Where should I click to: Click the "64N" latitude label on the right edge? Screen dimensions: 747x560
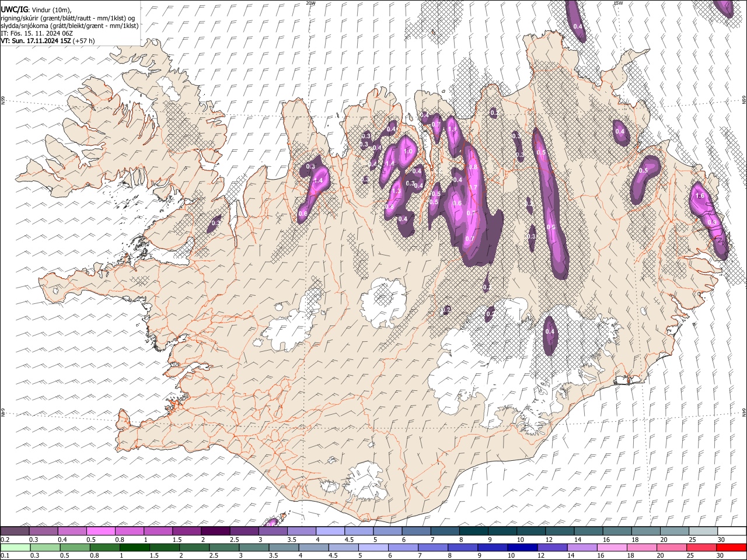coord(744,413)
